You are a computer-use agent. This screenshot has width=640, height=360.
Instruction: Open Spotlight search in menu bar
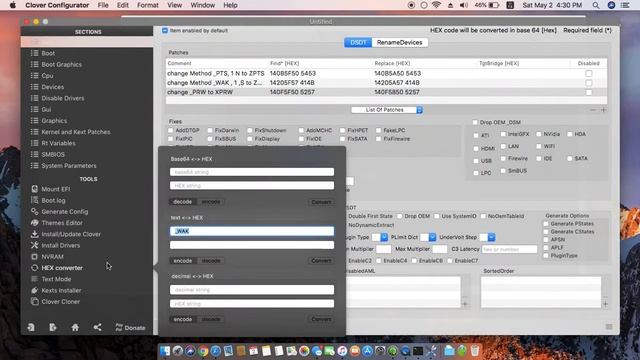(596, 5)
